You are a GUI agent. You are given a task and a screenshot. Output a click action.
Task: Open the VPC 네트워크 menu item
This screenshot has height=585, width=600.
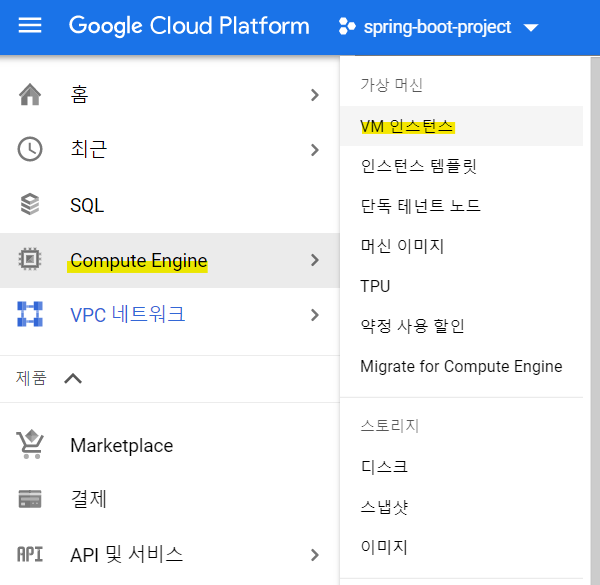point(170,315)
